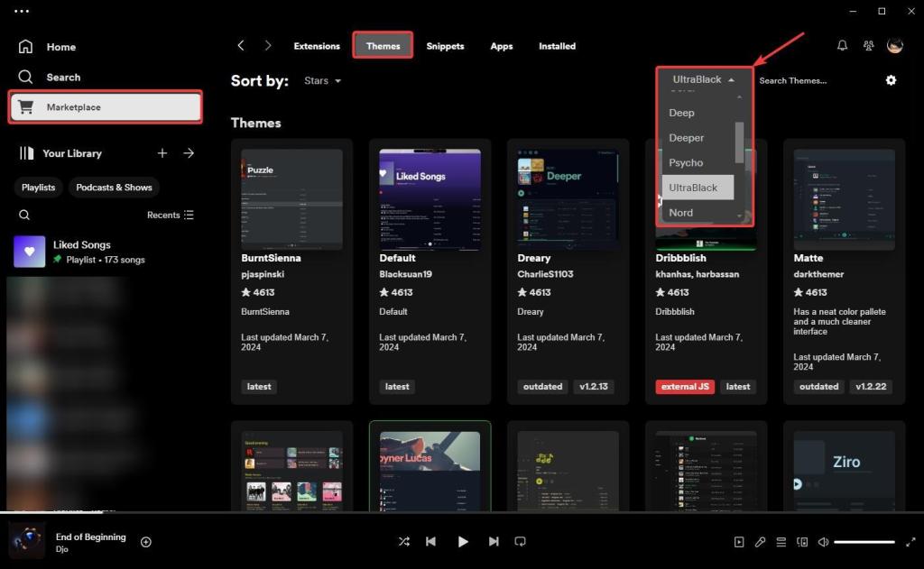Select the Deeper color scheme
Viewport: 924px width, 569px height.
pyautogui.click(x=698, y=138)
